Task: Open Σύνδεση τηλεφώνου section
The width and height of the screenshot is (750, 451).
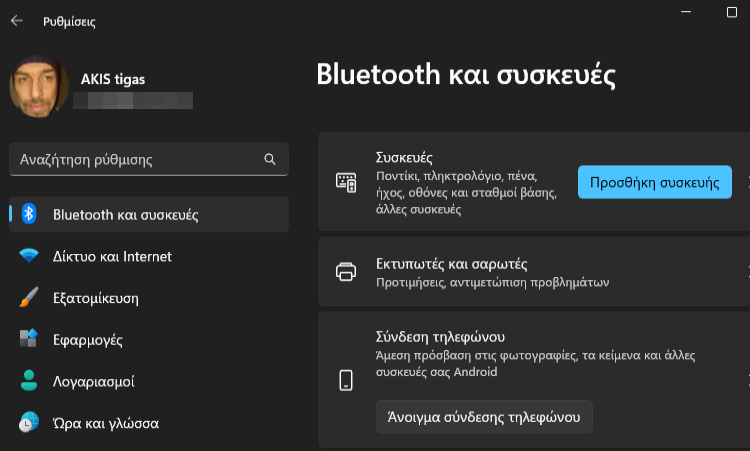Action: 440,337
